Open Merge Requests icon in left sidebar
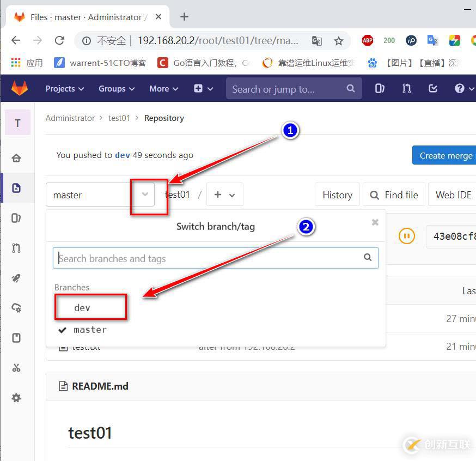This screenshot has height=461, width=476. 16,248
